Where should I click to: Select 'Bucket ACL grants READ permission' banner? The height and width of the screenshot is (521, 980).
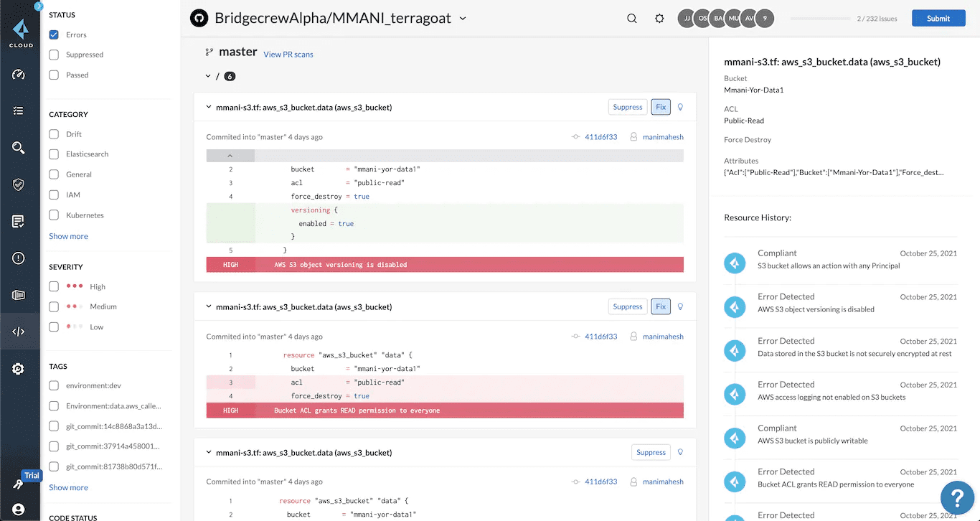pyautogui.click(x=445, y=410)
